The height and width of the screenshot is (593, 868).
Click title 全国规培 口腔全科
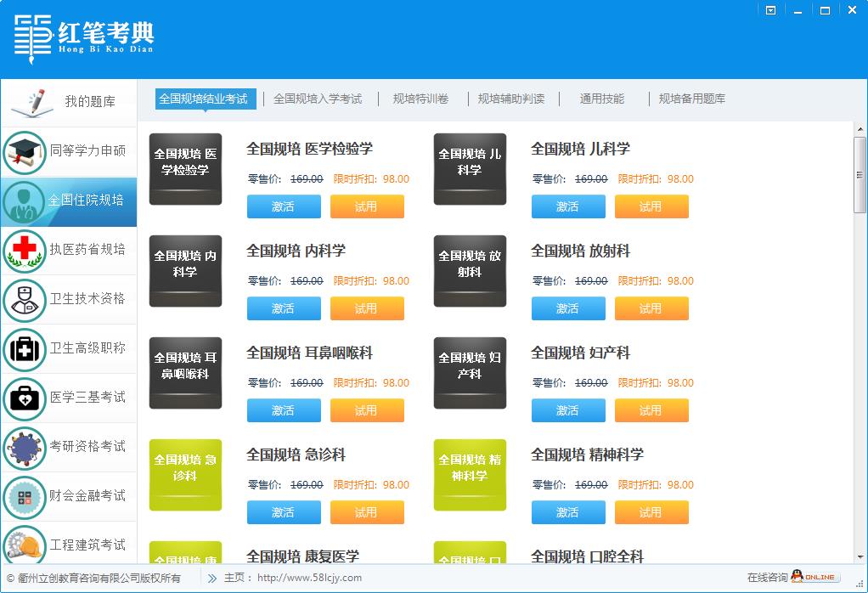click(x=588, y=556)
